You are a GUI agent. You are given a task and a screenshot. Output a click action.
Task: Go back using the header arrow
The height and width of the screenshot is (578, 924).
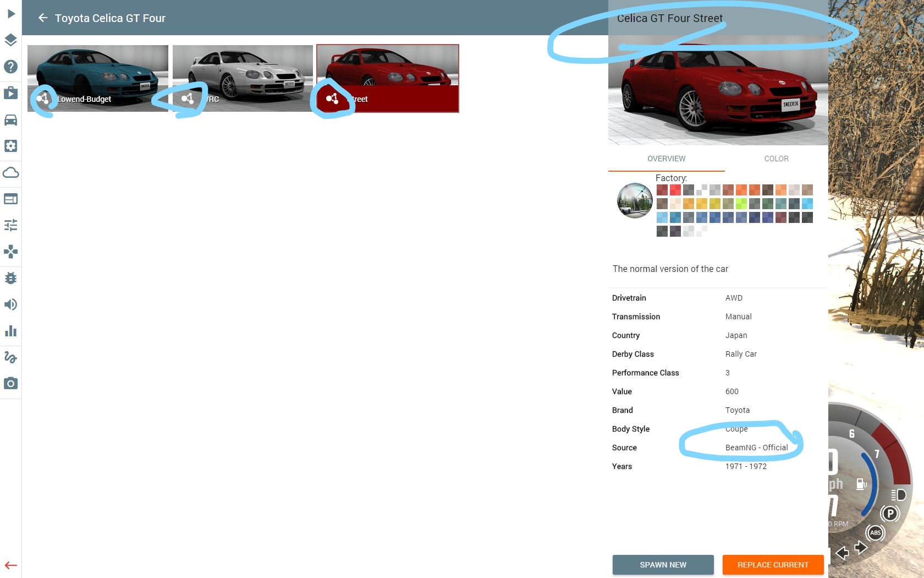pos(43,18)
